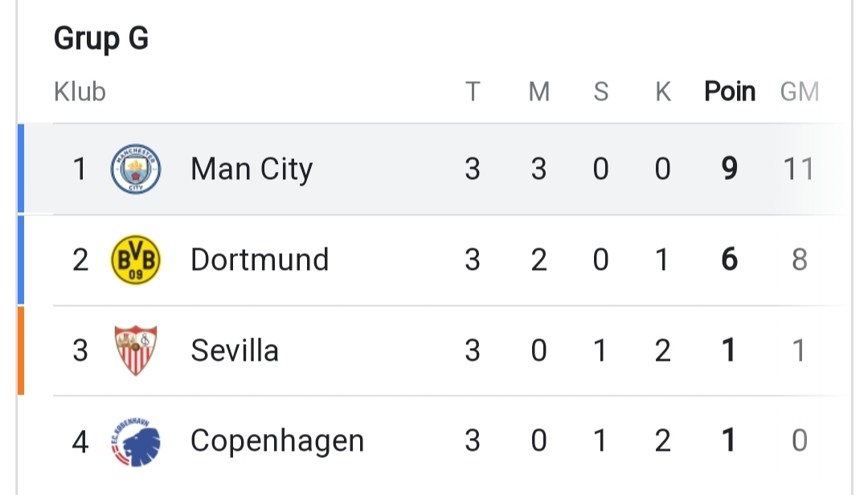Click the Klub column header

pyautogui.click(x=80, y=92)
